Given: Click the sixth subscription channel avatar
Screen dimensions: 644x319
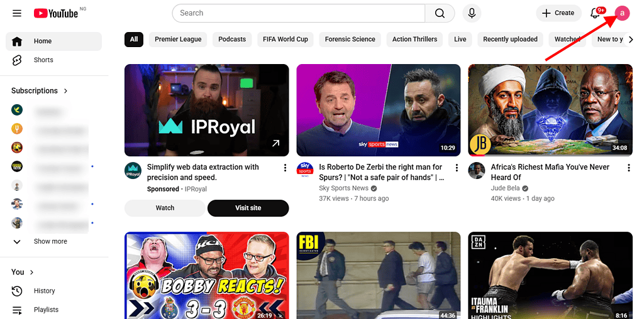Looking at the screenshot, I should tap(17, 204).
